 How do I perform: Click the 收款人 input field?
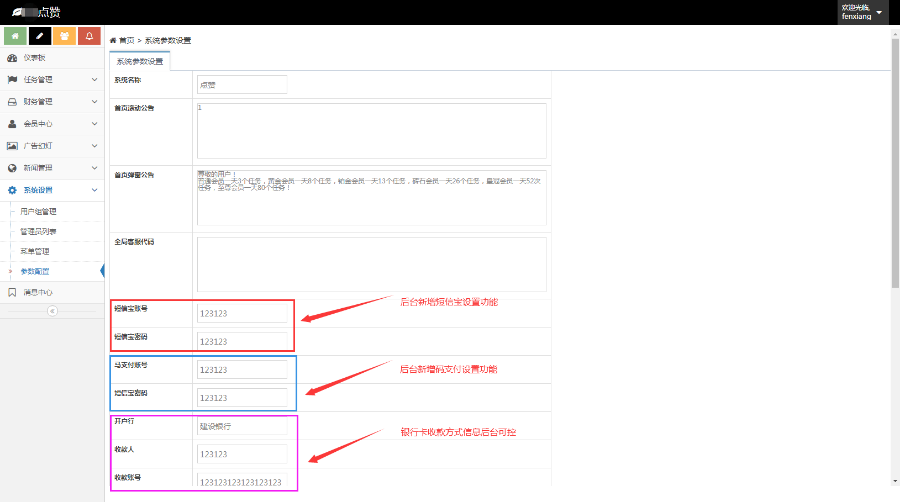(242, 454)
